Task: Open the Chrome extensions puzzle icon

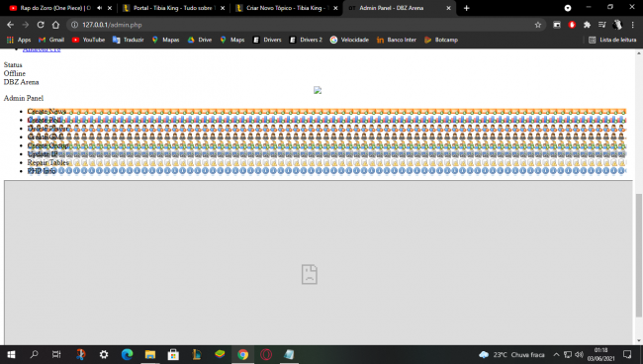Action: (587, 25)
